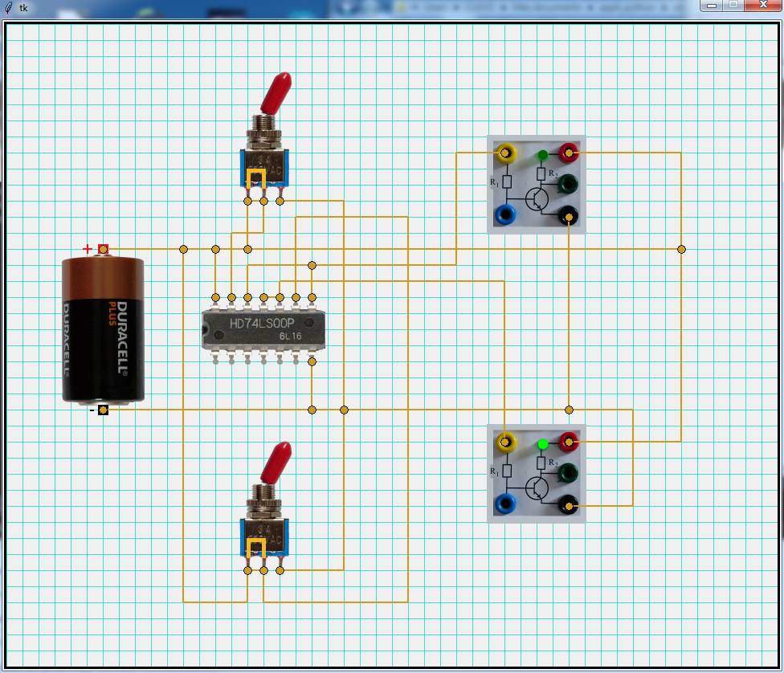Click green jack on upper transistor module
The width and height of the screenshot is (784, 673).
(x=569, y=184)
